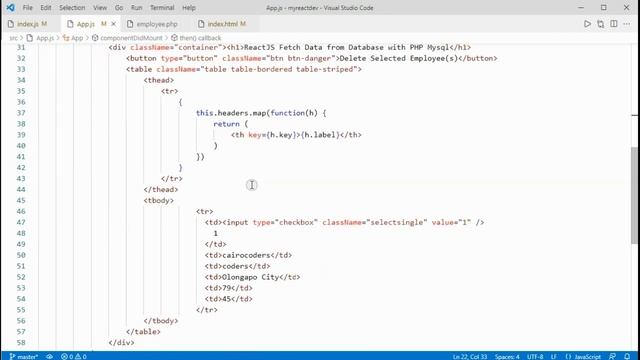Click the input type="checkbox" code line
The image size is (640, 360).
(x=344, y=222)
